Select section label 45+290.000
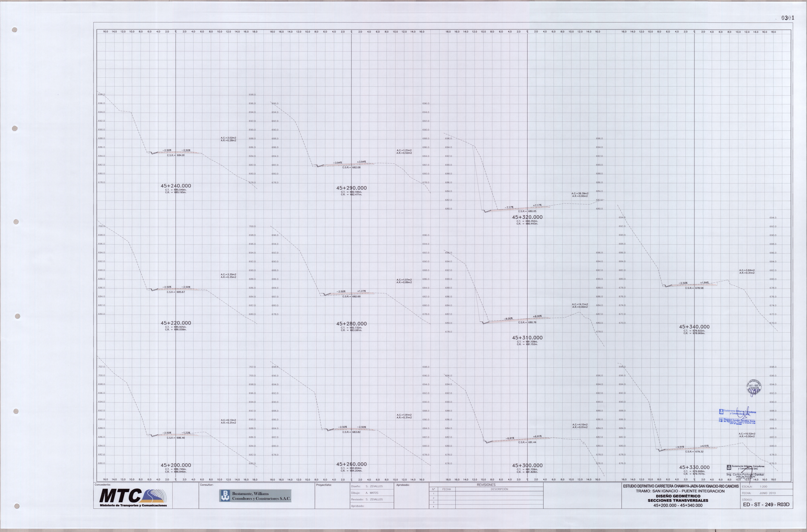The height and width of the screenshot is (532, 807). 351,188
